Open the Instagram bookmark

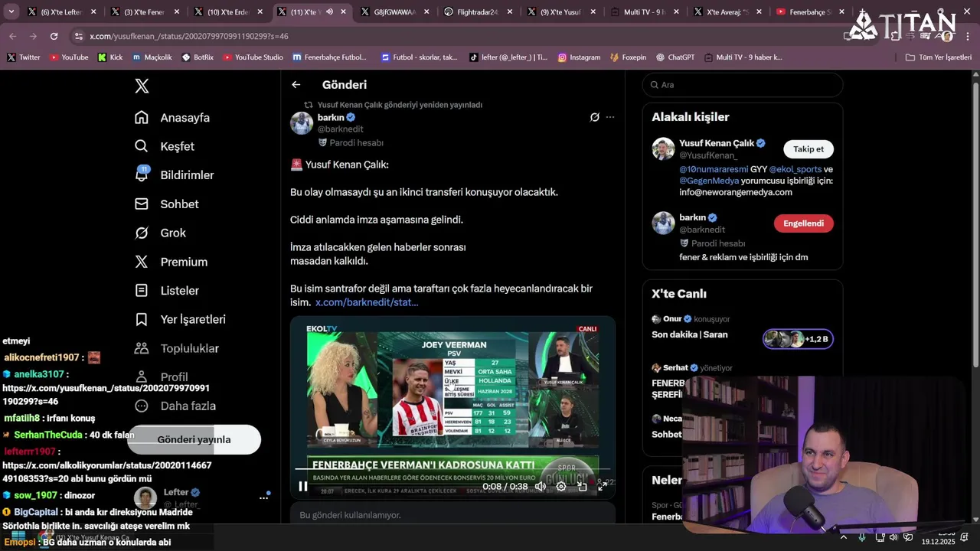click(579, 57)
